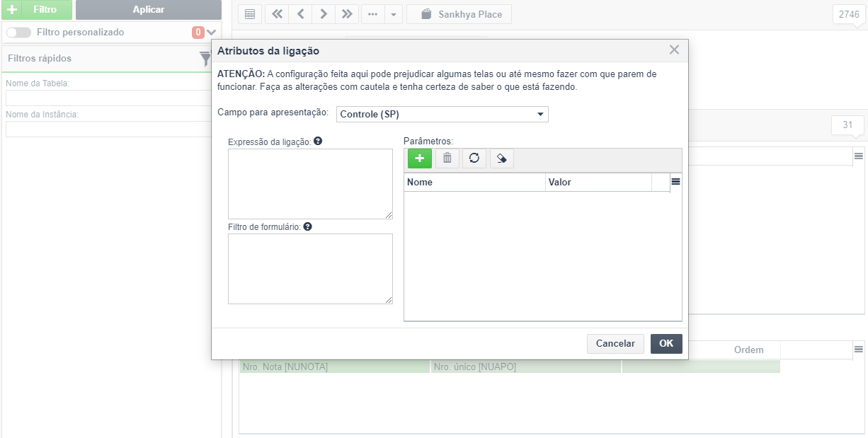Add a new parameter with the green plus
The image size is (868, 438).
pyautogui.click(x=419, y=159)
